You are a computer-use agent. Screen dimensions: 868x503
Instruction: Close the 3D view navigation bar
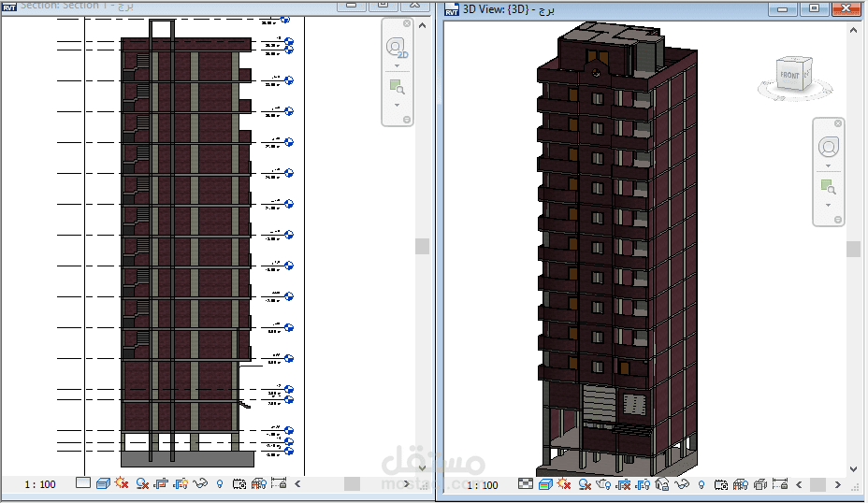pyautogui.click(x=838, y=123)
